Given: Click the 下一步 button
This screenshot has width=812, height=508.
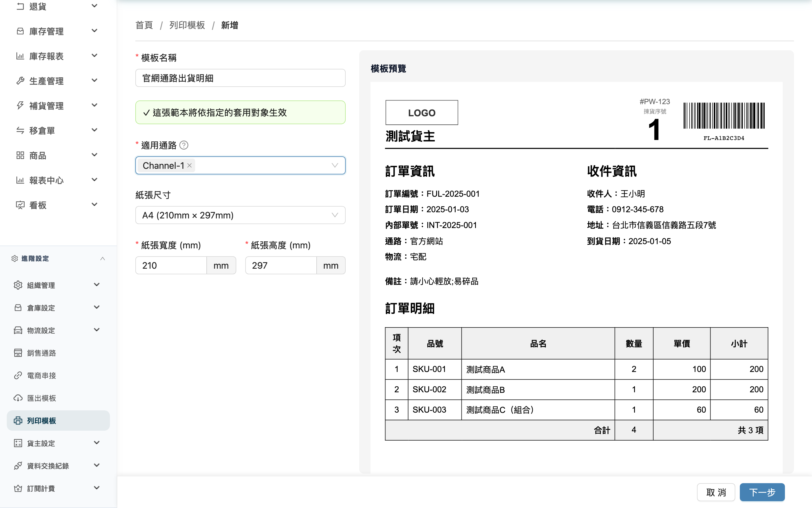Looking at the screenshot, I should (x=762, y=492).
